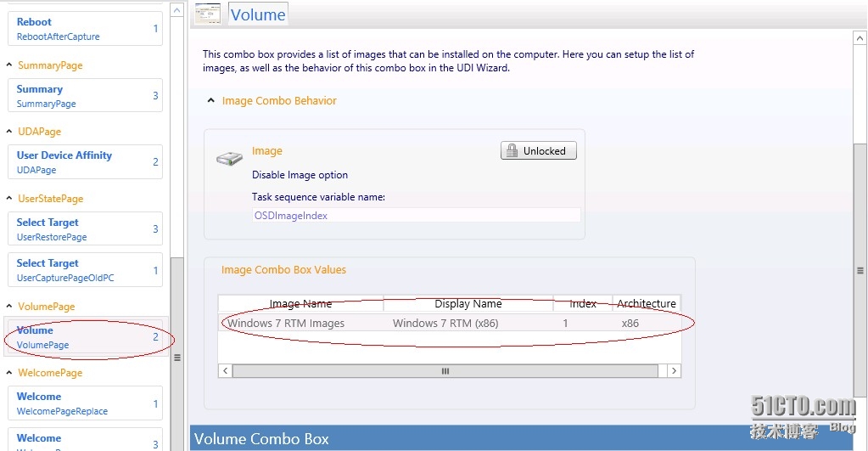
Task: Focus the OSDImageIndex variable name field
Action: pyautogui.click(x=417, y=216)
